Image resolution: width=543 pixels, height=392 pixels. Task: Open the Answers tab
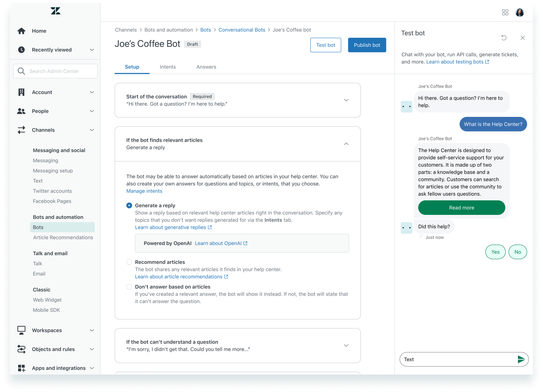tap(206, 67)
